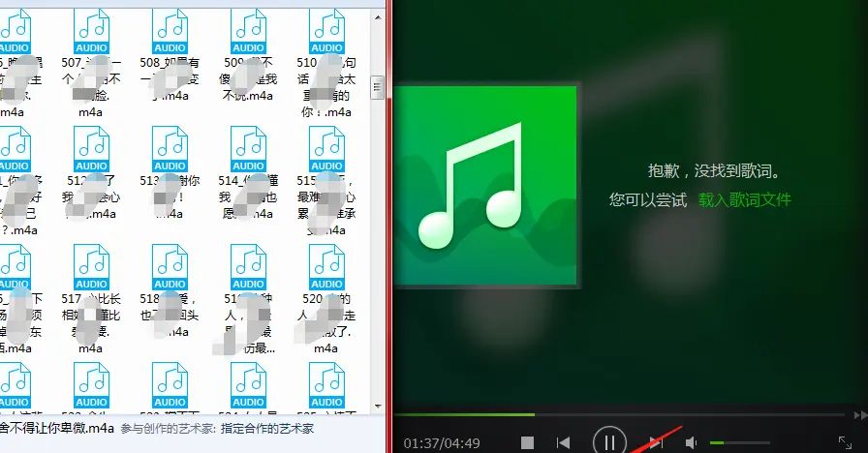Click the file list scrollbar thumb
Viewport: 868px width, 453px height.
[x=378, y=87]
